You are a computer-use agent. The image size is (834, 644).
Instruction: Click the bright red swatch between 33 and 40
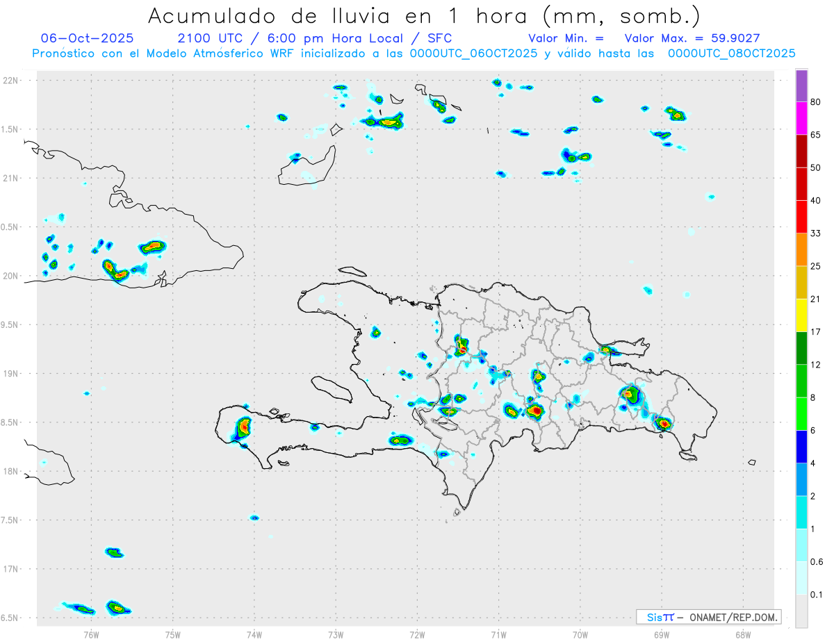tap(801, 216)
